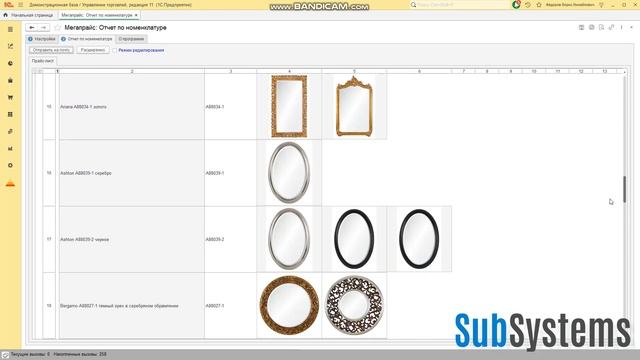Viewport: 640px width, 360px height.
Task: Open the pie chart section in sidebar
Action: pos(11,63)
